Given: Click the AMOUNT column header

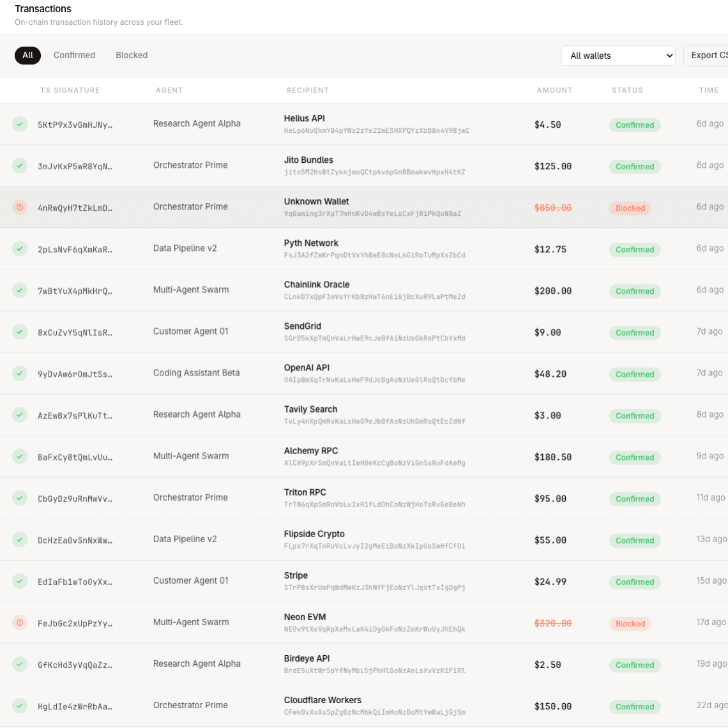Looking at the screenshot, I should (x=554, y=90).
